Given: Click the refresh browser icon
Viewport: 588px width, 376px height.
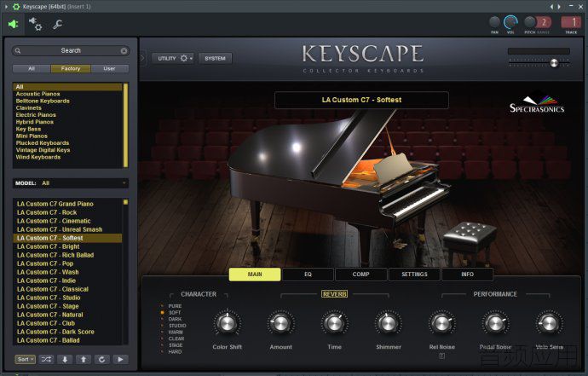Looking at the screenshot, I should pos(101,360).
